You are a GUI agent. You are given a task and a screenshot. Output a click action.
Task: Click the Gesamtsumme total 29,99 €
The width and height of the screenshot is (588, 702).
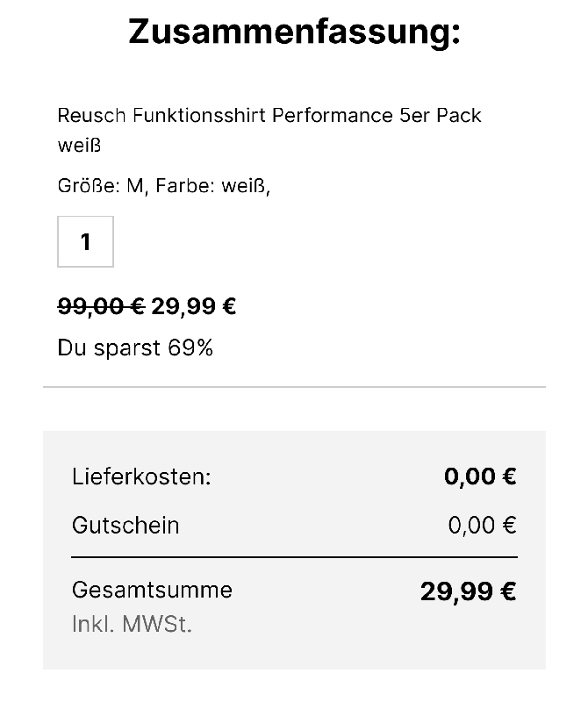[x=468, y=591]
